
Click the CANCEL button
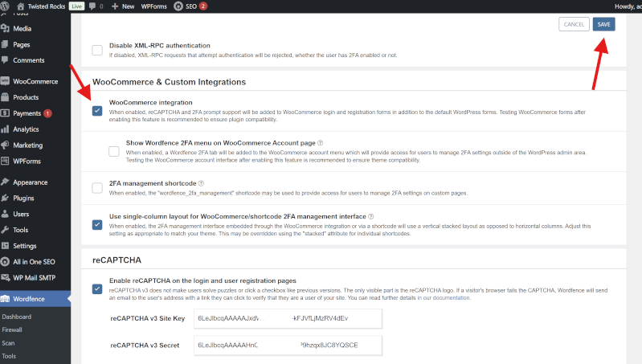pyautogui.click(x=574, y=24)
